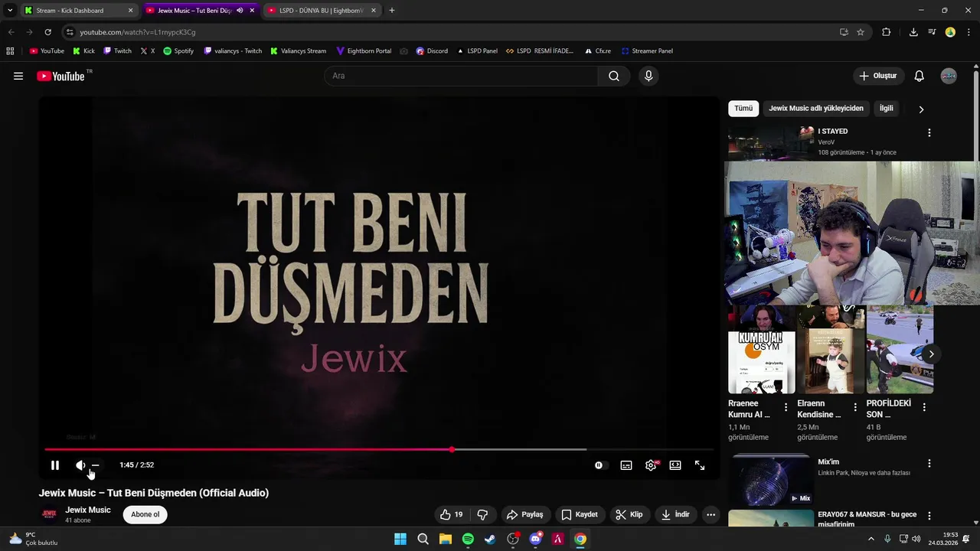Click the address bar URL
This screenshot has width=980, height=551.
click(x=138, y=32)
